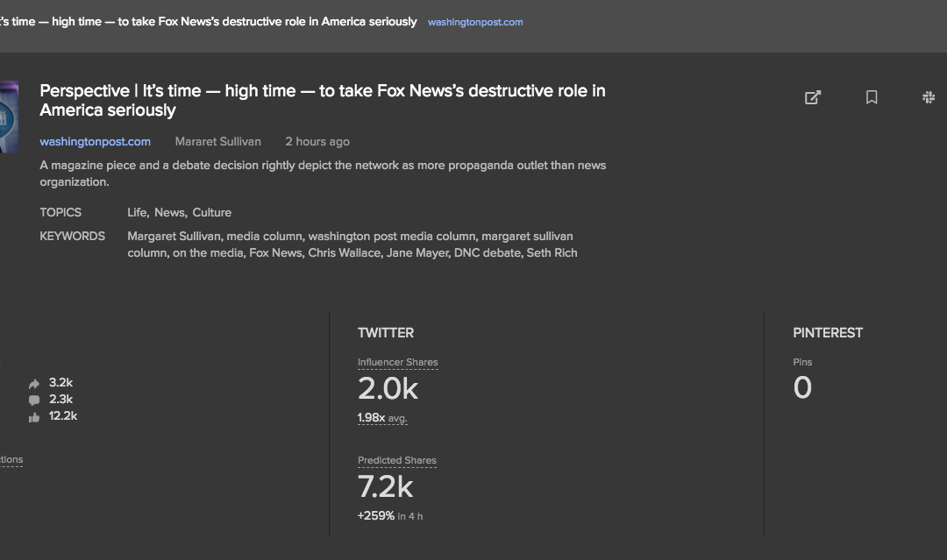Open the article thumbnail image
This screenshot has width=947, height=560.
pyautogui.click(x=9, y=117)
